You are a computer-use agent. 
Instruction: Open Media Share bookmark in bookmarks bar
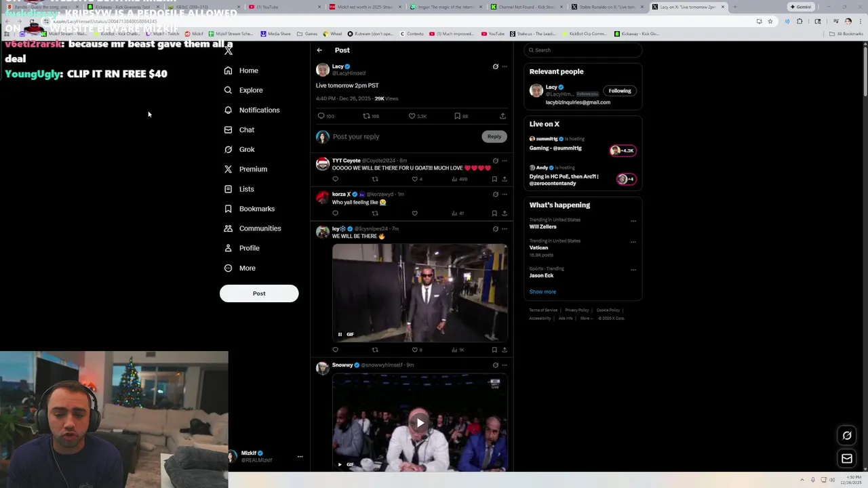(276, 34)
